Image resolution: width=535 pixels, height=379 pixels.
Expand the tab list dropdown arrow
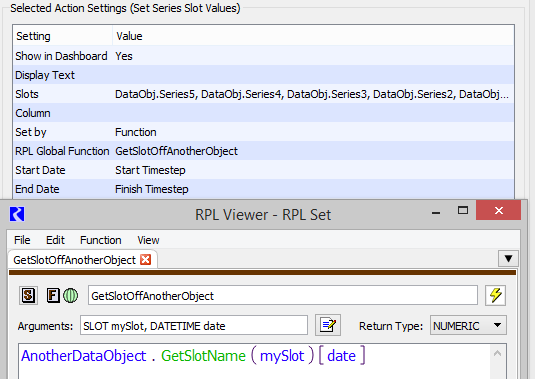508,259
